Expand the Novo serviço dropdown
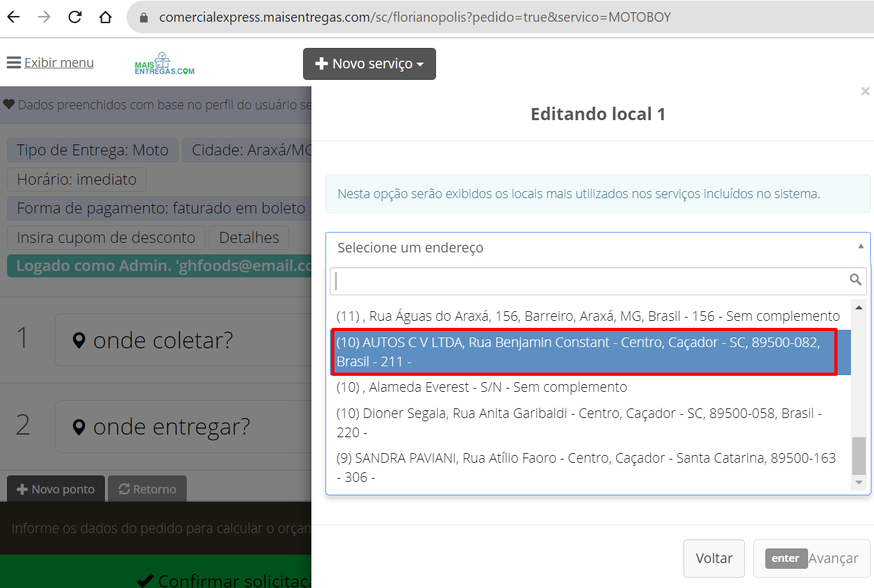The width and height of the screenshot is (874, 588). [370, 64]
